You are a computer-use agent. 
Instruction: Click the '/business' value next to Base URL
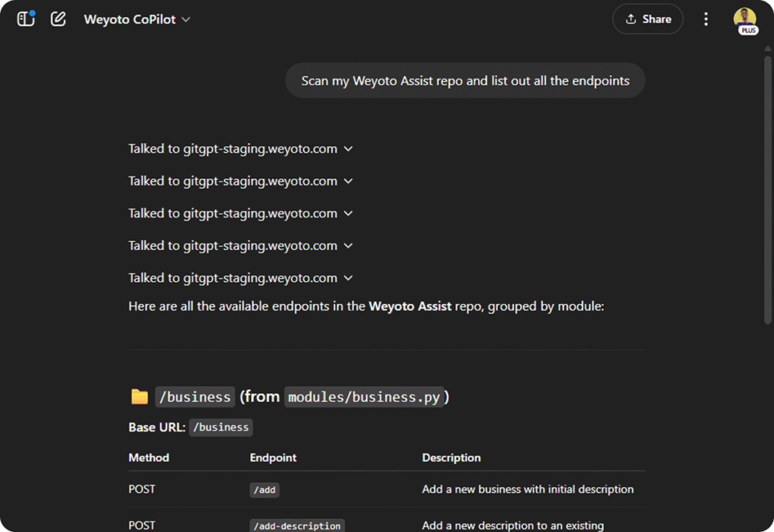pos(221,428)
